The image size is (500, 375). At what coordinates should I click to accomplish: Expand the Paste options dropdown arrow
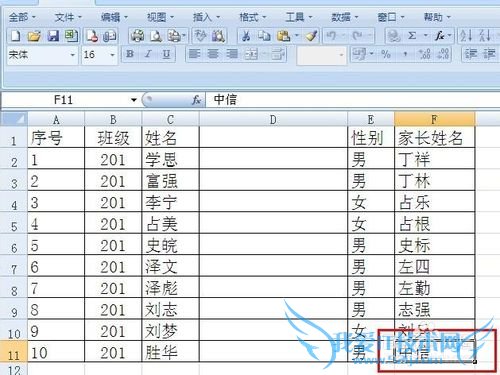pyautogui.click(x=296, y=36)
